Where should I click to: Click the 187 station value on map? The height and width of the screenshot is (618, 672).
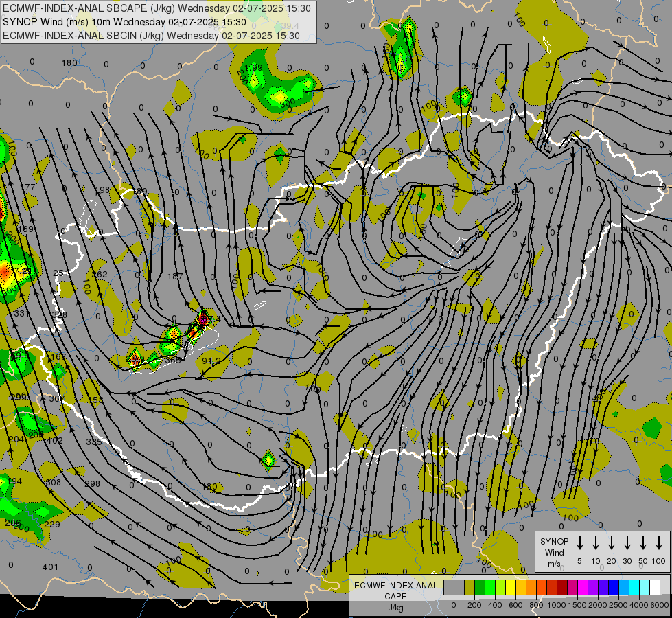175,276
